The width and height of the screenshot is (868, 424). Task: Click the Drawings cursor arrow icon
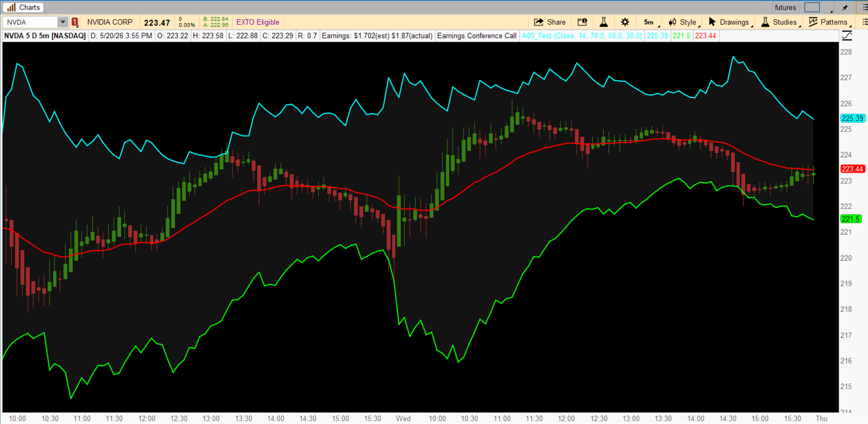click(712, 22)
